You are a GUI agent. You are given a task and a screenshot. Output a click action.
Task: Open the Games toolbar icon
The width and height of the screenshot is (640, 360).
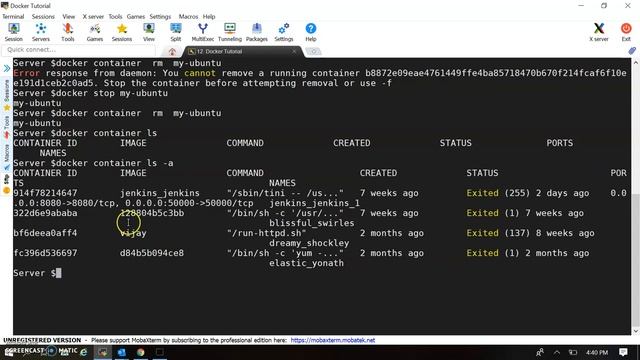tap(95, 32)
